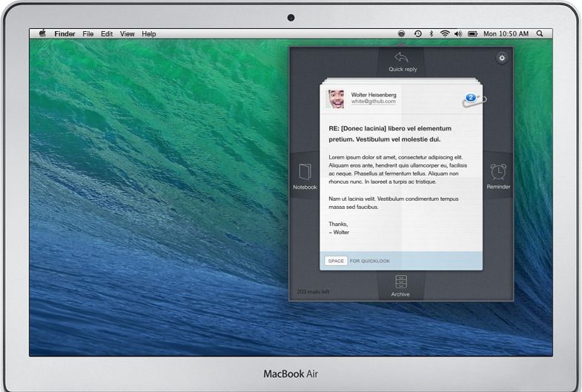Send this mail to Notebook

coord(304,172)
